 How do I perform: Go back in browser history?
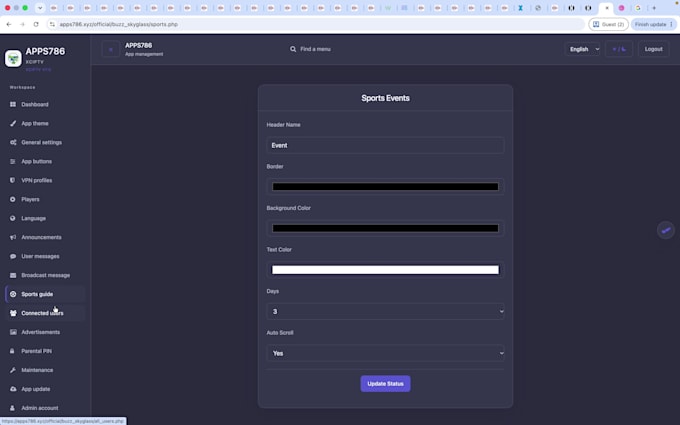click(9, 24)
